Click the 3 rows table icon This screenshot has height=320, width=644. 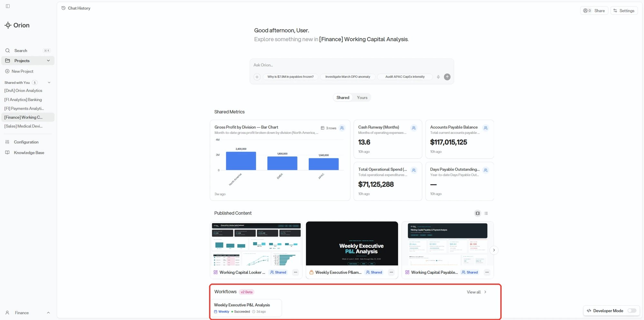tap(322, 128)
